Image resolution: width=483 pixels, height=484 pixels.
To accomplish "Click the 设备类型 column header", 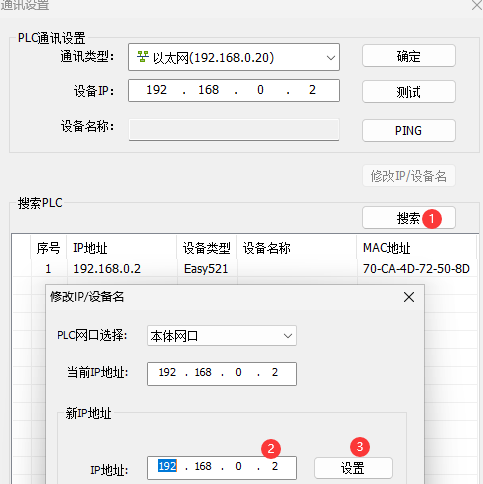I will tap(207, 248).
